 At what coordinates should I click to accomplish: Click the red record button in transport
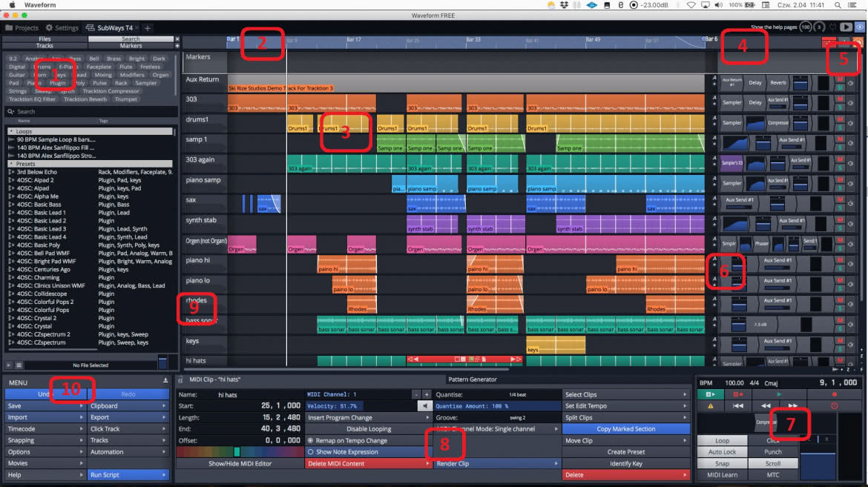point(834,394)
